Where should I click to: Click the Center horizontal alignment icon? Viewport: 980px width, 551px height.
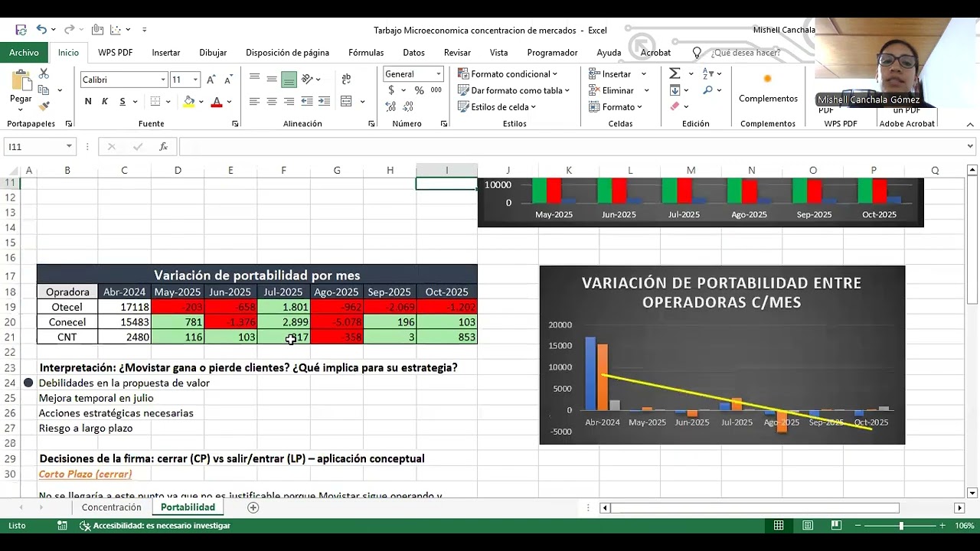(x=272, y=101)
